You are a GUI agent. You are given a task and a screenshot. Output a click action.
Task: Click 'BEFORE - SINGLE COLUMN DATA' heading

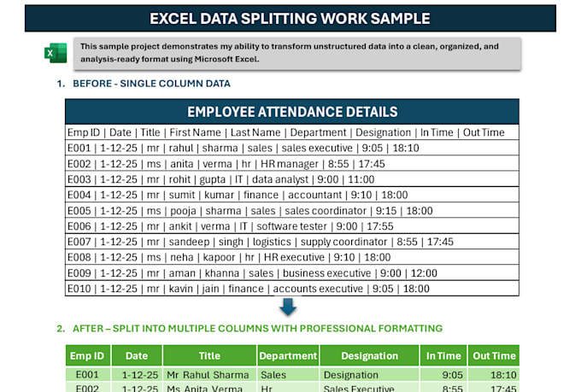[x=151, y=84]
